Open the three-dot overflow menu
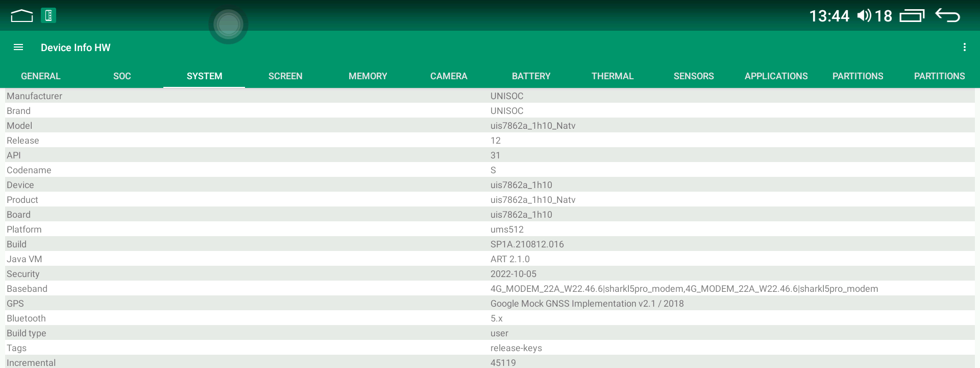 tap(964, 48)
